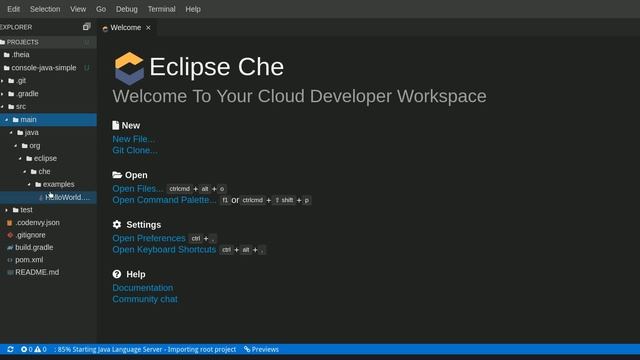The height and width of the screenshot is (360, 640).
Task: Click the .gitignore file icon
Action: (x=10, y=235)
